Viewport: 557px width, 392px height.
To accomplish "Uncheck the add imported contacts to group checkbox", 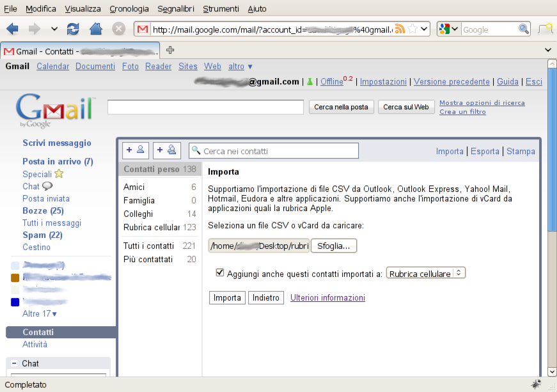I will tap(220, 272).
